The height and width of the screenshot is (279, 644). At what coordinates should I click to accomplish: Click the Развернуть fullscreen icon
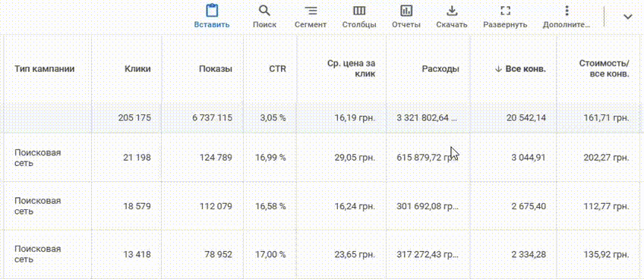pos(505,11)
